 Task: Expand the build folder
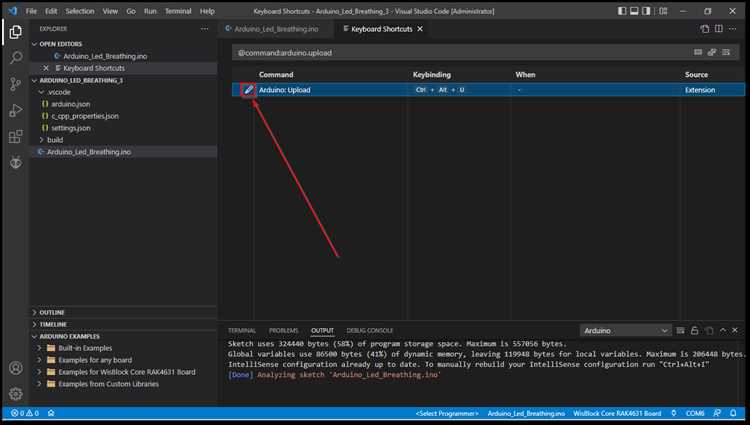55,140
